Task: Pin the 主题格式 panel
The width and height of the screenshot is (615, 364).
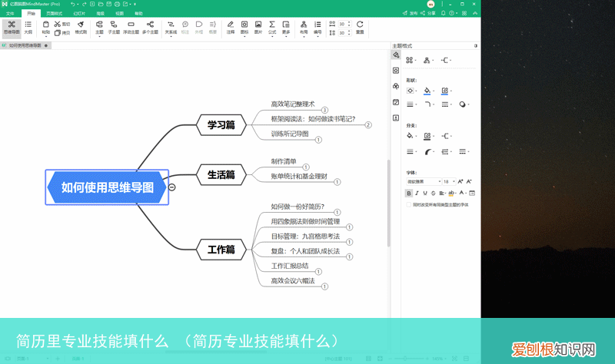Action: tap(475, 46)
